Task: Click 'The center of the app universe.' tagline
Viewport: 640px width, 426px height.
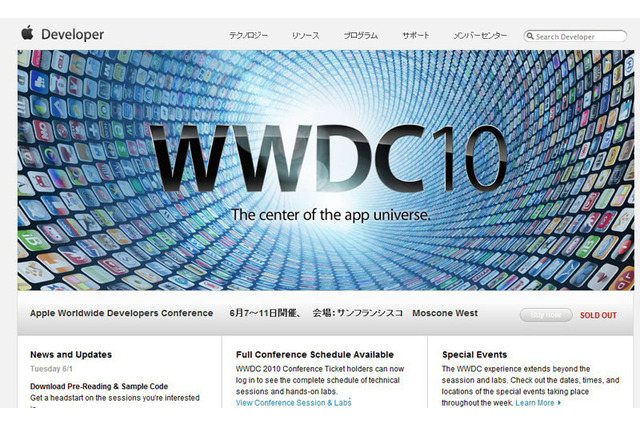Action: click(331, 215)
